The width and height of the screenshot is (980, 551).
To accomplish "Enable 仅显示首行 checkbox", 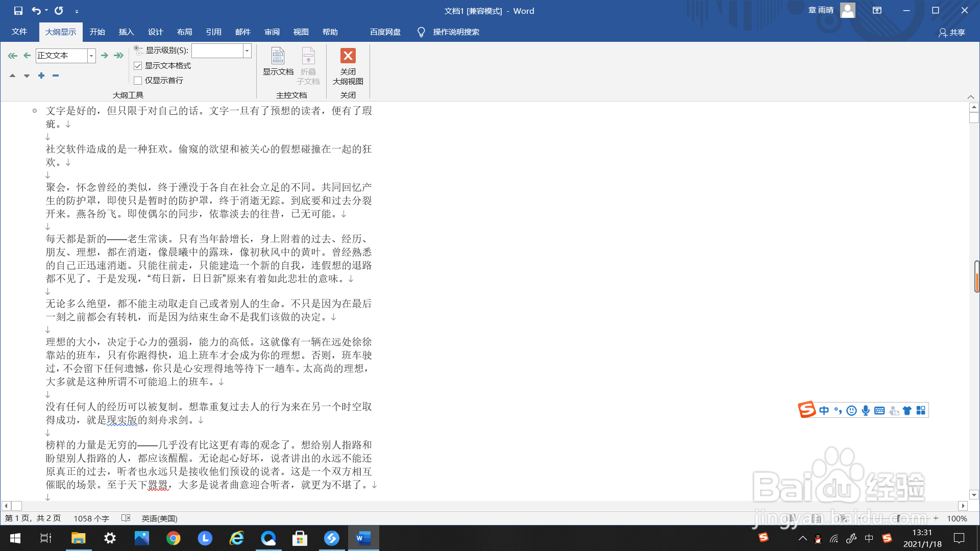I will 138,81.
